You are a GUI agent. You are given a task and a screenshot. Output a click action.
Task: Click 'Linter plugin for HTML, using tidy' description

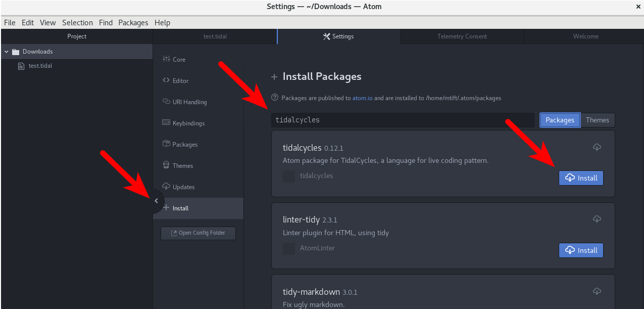pyautogui.click(x=336, y=233)
